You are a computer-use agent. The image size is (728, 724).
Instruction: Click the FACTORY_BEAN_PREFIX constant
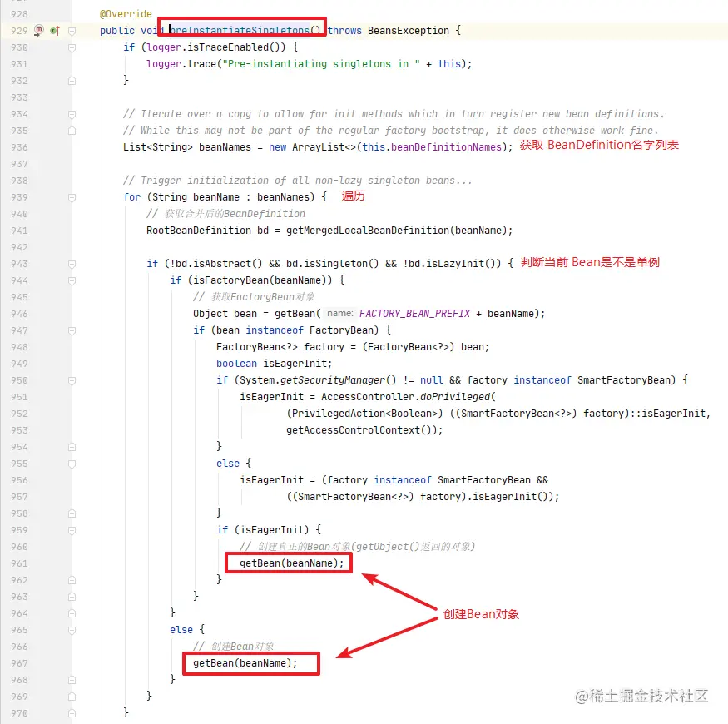click(x=414, y=314)
